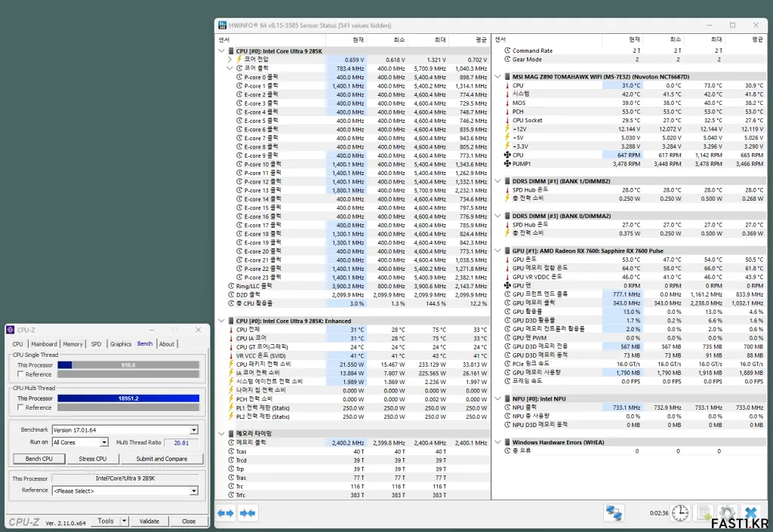Click the clock icon on the NPU 클럭 row
773x532 pixels.
(x=507, y=407)
